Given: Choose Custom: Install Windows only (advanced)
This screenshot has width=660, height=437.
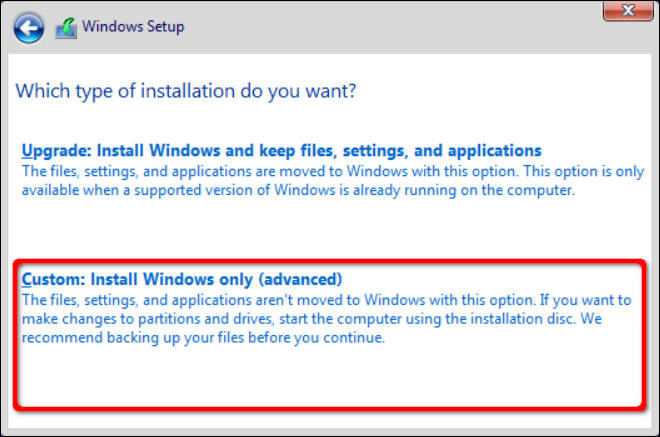Looking at the screenshot, I should (182, 278).
